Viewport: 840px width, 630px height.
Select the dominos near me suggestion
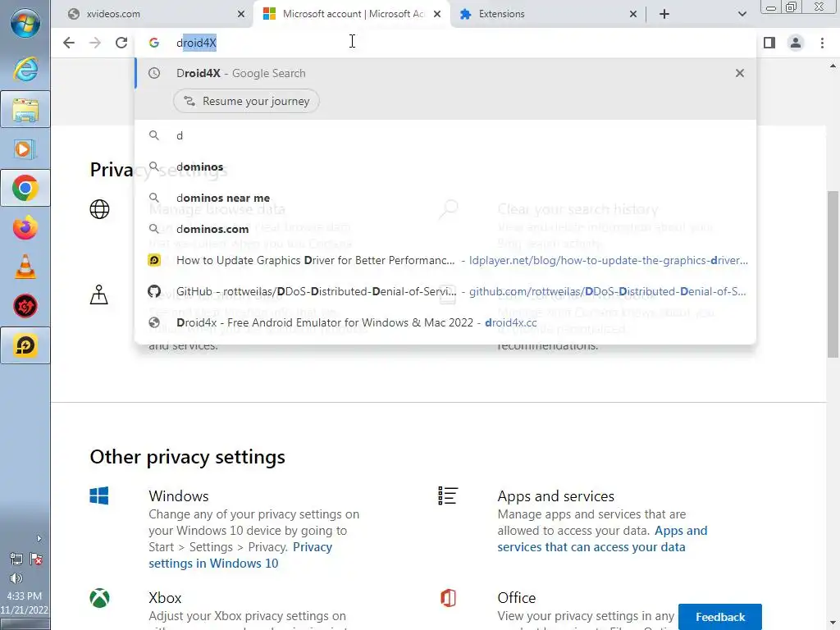point(445,198)
